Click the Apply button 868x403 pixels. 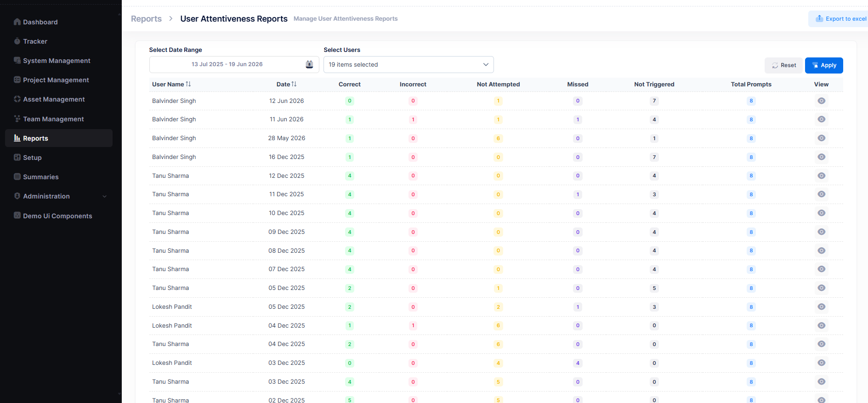click(x=824, y=65)
